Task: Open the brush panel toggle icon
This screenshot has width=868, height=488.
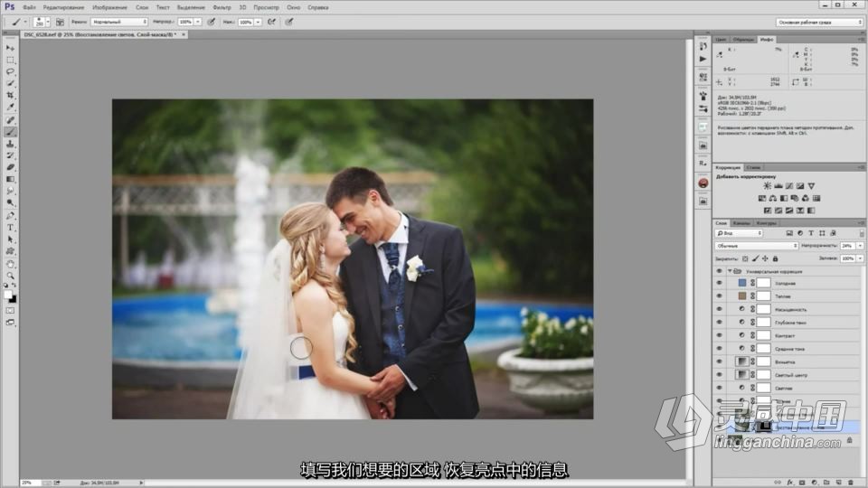Action: click(60, 22)
